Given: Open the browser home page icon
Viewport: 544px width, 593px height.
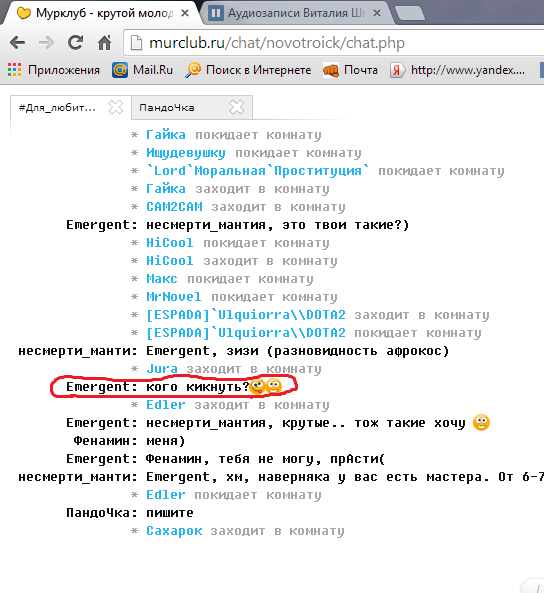Looking at the screenshot, I should pyautogui.click(x=104, y=42).
